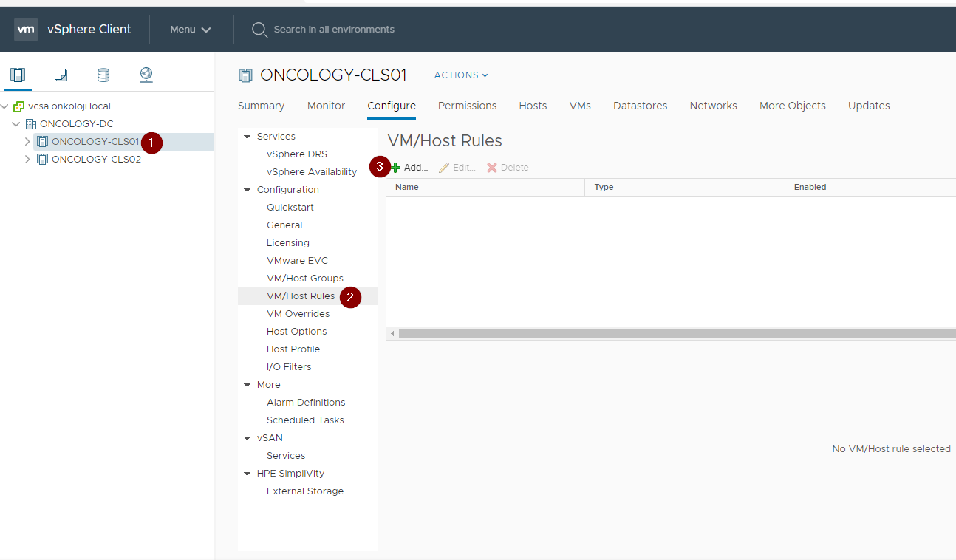Sort rules by the Type column header
Screen dimensions: 956x560
tap(685, 188)
